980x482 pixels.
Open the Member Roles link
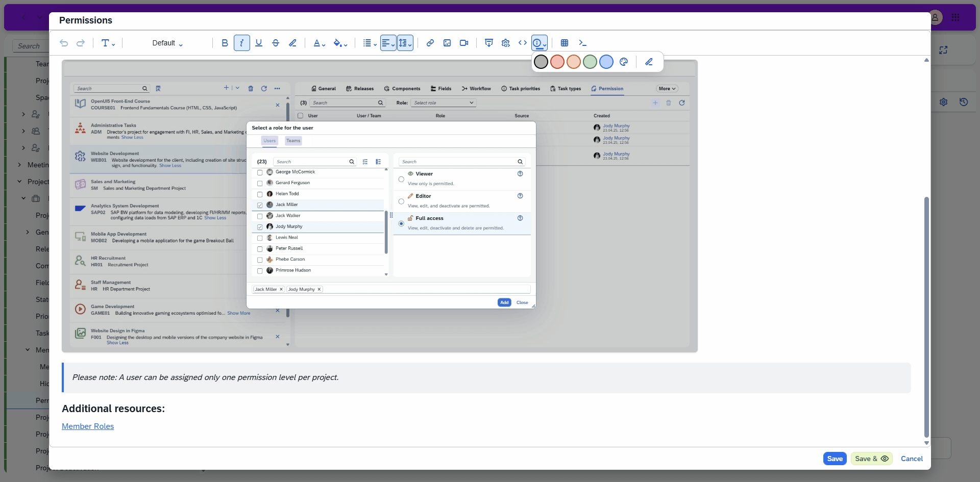coord(88,426)
